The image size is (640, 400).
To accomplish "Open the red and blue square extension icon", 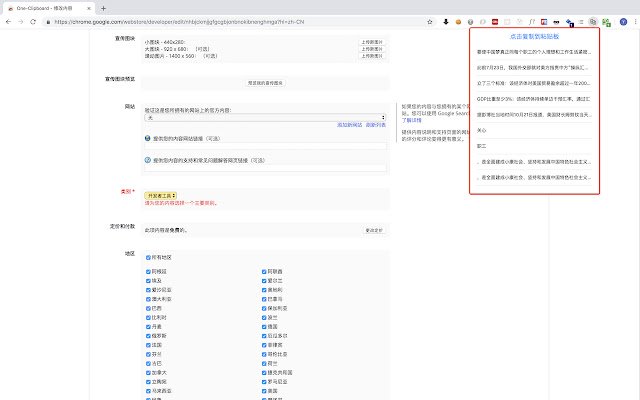I will (x=544, y=22).
